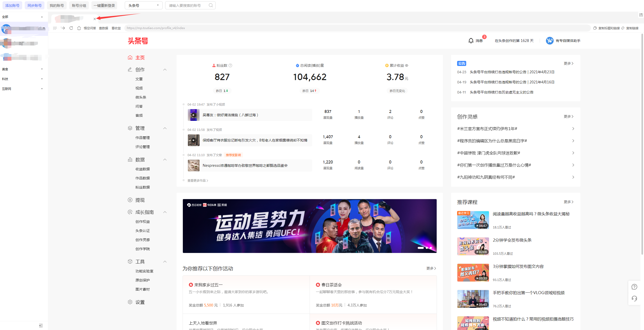Toggle the cumulative earnings eye icon
This screenshot has height=330, width=644.
pos(407,65)
